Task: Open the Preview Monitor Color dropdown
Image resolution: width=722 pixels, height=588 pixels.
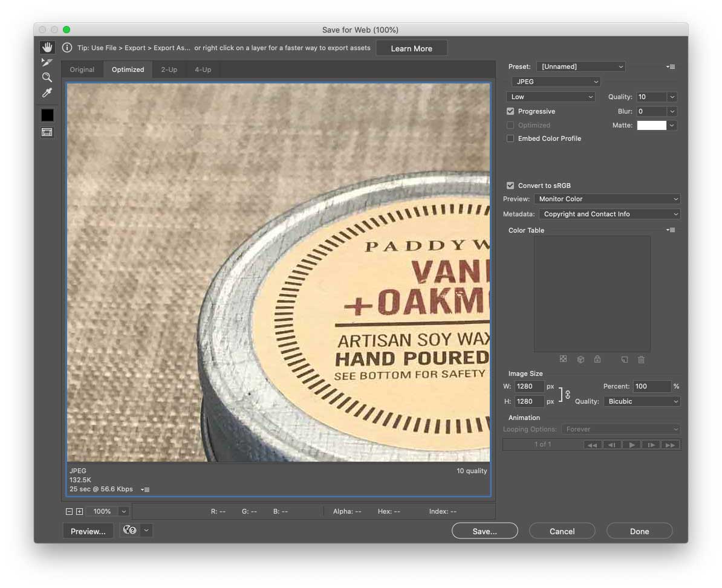Action: (607, 199)
